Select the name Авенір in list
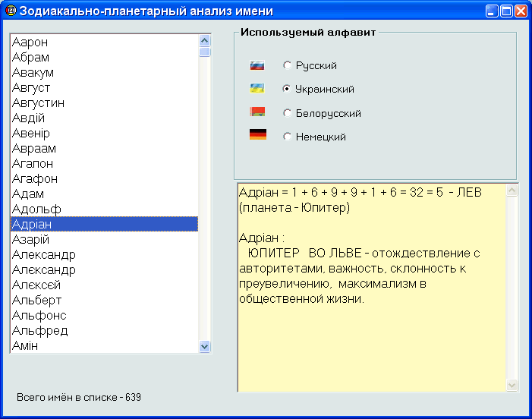The height and width of the screenshot is (419, 532). [104, 133]
